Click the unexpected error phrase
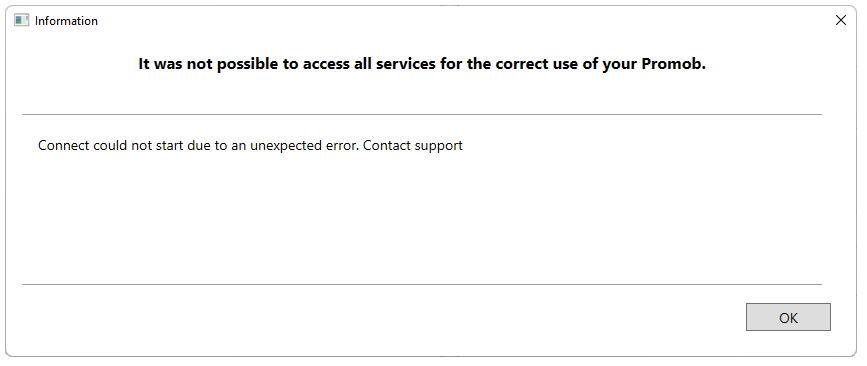Viewport: 867px width, 366px height. (x=303, y=146)
